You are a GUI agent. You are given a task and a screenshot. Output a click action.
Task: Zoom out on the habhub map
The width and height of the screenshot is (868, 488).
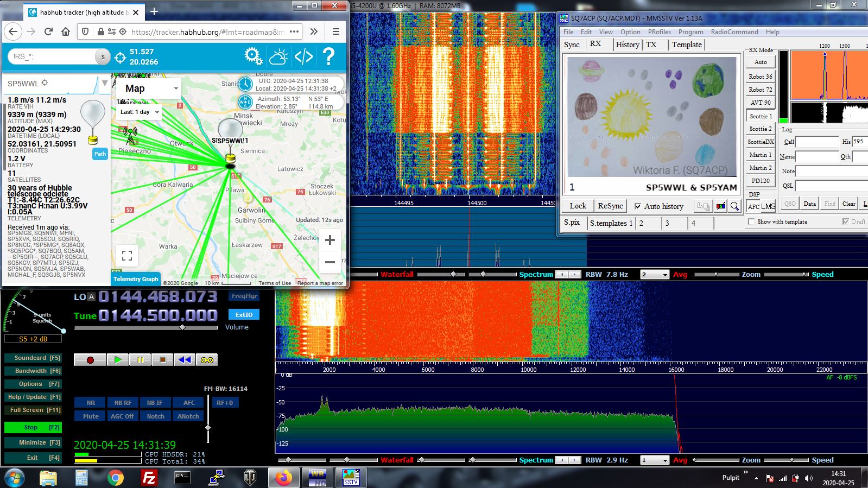point(330,262)
